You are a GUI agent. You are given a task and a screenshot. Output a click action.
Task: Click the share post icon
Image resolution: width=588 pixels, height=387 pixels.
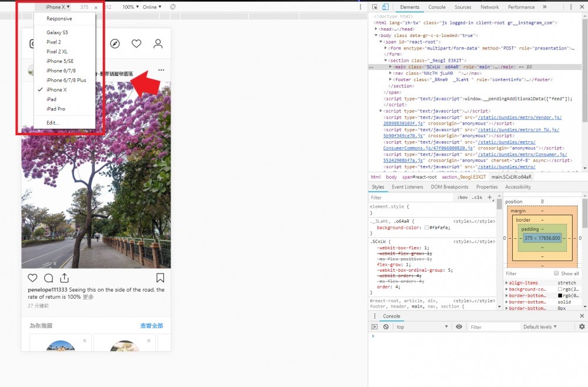(x=65, y=278)
